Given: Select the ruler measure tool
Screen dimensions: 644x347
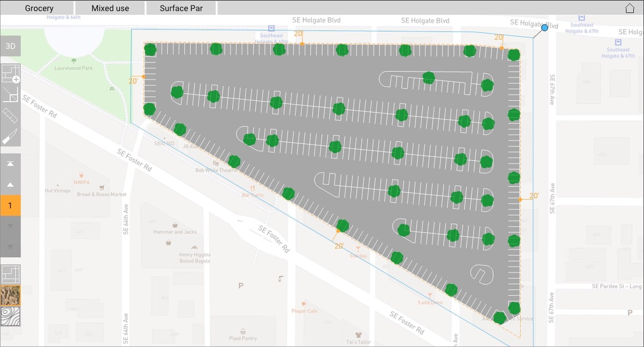Looking at the screenshot, I should pos(10,116).
